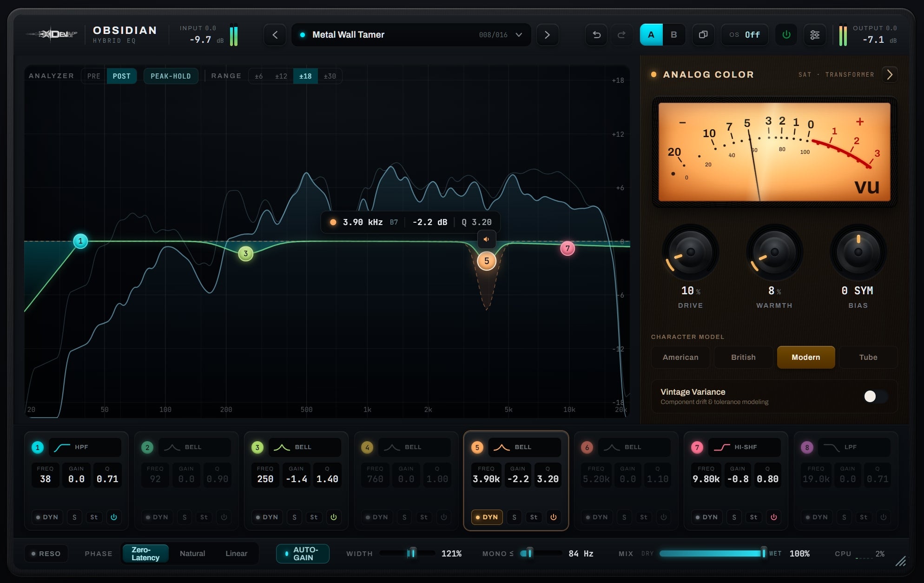Select the BELL shape icon for band 3

tap(282, 447)
